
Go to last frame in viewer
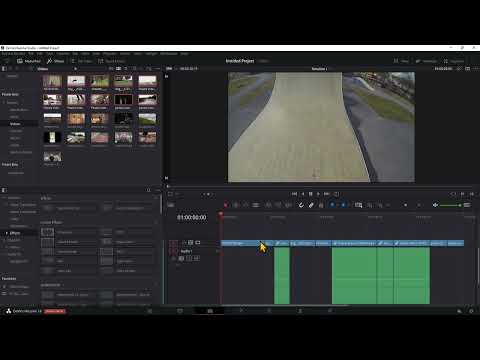coord(327,194)
